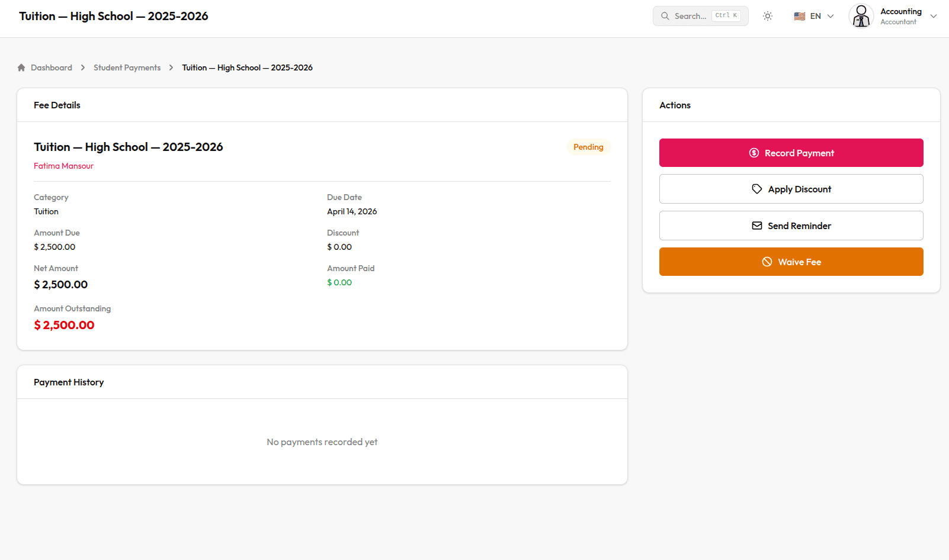Go to the Dashboard breadcrumb
The width and height of the screenshot is (949, 560).
click(x=52, y=67)
